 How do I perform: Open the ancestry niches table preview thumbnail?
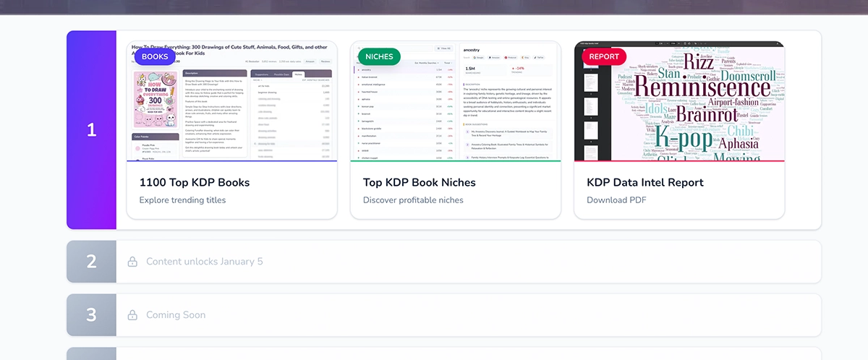point(456,108)
